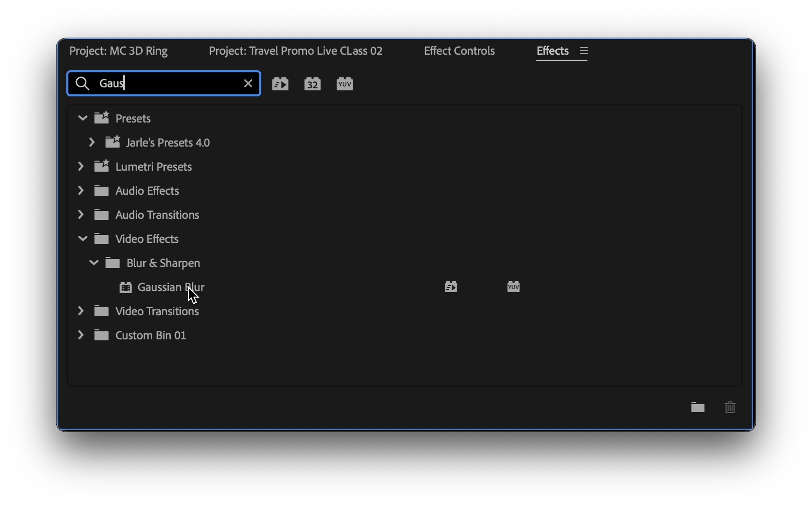Screen dimensions: 812x506
Task: Open the Effects panel hamburger menu
Action: (x=583, y=51)
